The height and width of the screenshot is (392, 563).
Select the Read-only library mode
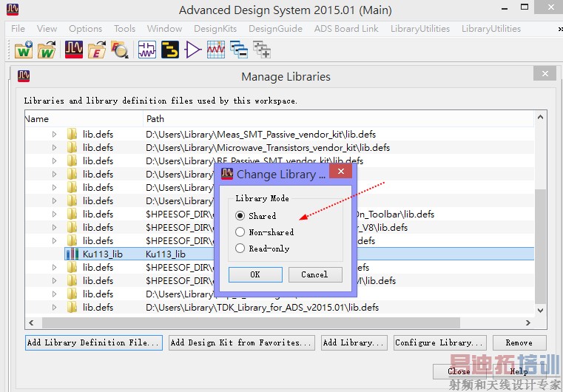(240, 248)
